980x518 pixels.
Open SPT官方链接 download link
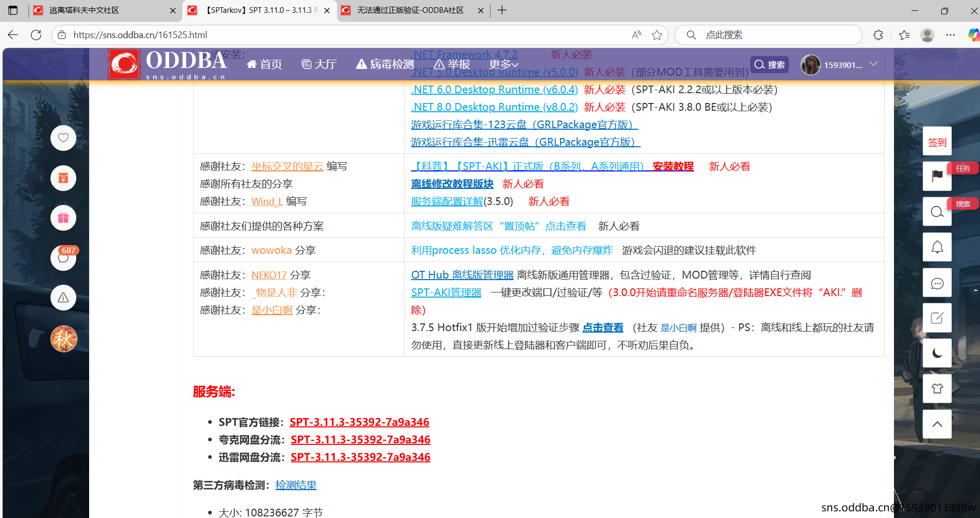[x=359, y=422]
